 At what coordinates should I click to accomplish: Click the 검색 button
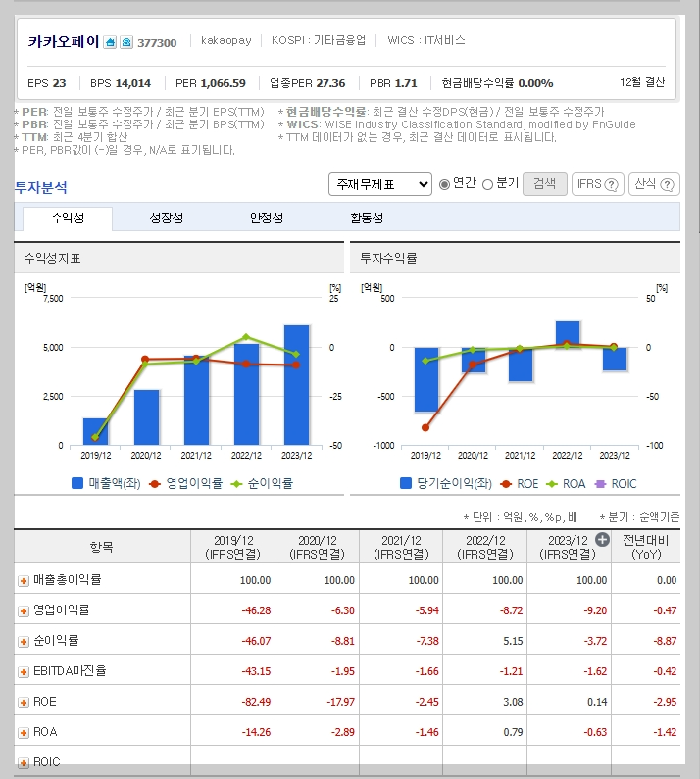(x=545, y=184)
